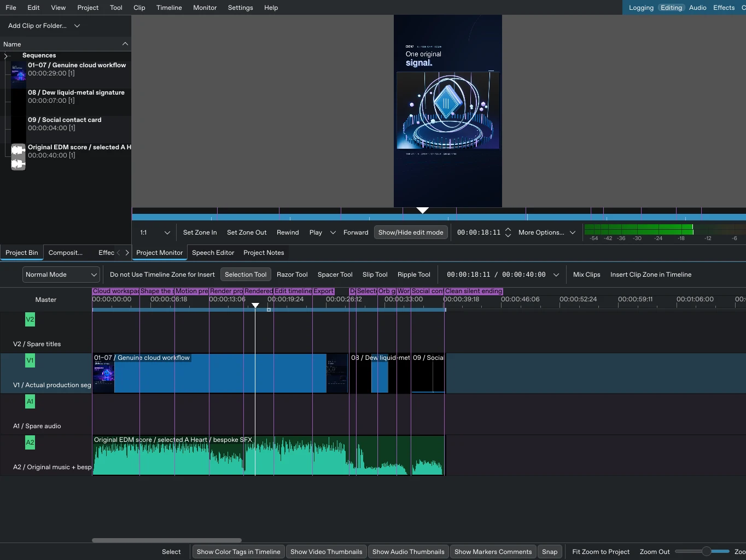Screen dimensions: 746x560
Task: Switch to Audio workspace layout
Action: pyautogui.click(x=697, y=8)
